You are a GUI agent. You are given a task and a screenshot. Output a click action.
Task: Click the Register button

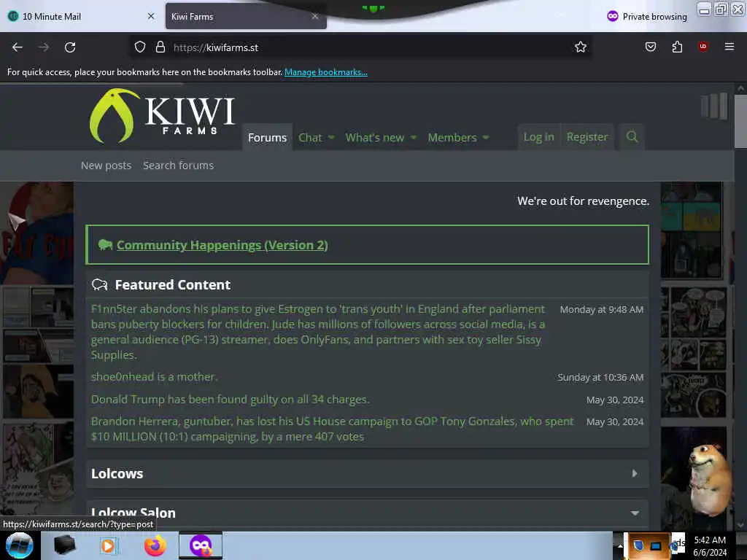pos(587,137)
